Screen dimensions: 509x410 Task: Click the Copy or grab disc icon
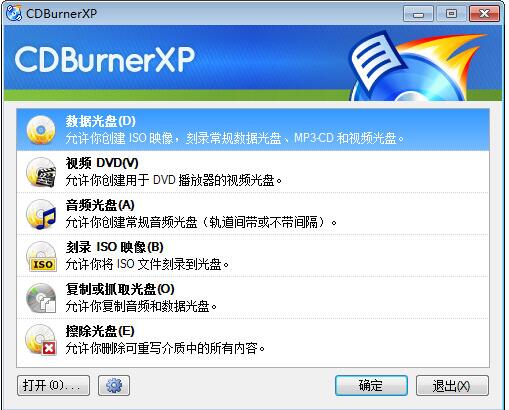click(x=41, y=298)
